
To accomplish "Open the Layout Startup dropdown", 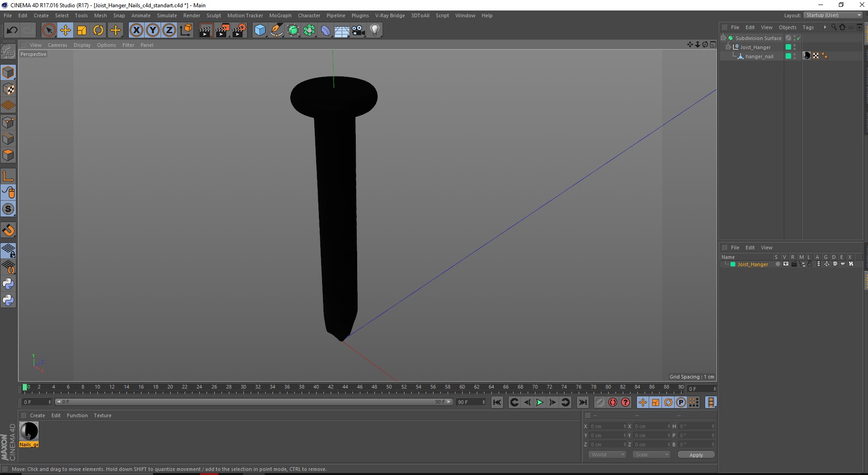I will tap(833, 15).
